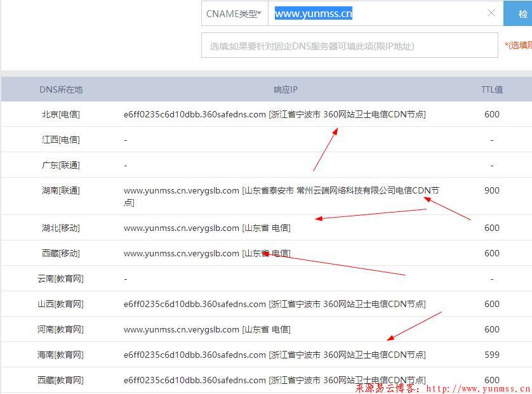Select the 北京[电信] location cell
Image resolution: width=532 pixels, height=394 pixels.
[x=61, y=114]
